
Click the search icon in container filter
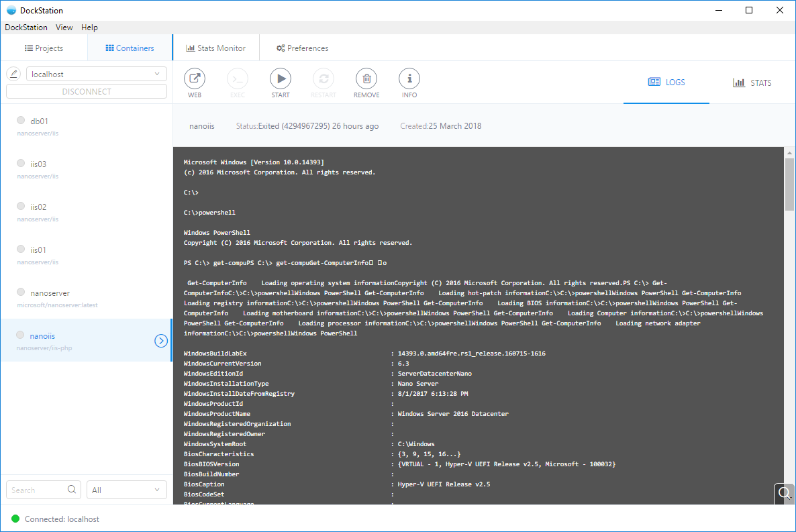coord(72,490)
